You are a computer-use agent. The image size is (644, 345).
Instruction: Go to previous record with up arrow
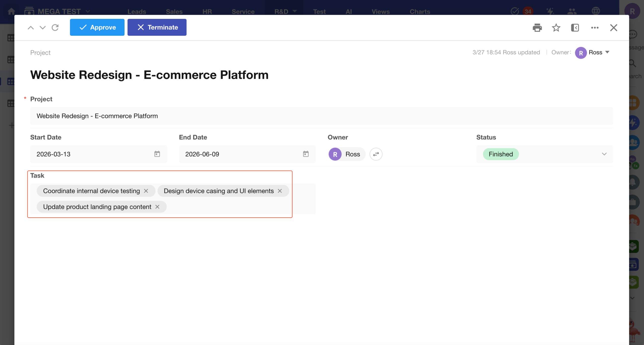coord(31,28)
